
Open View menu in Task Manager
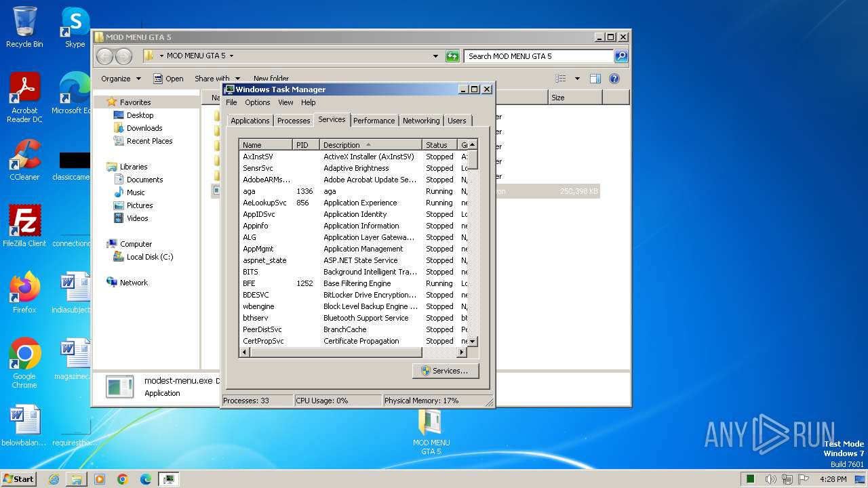pyautogui.click(x=285, y=102)
